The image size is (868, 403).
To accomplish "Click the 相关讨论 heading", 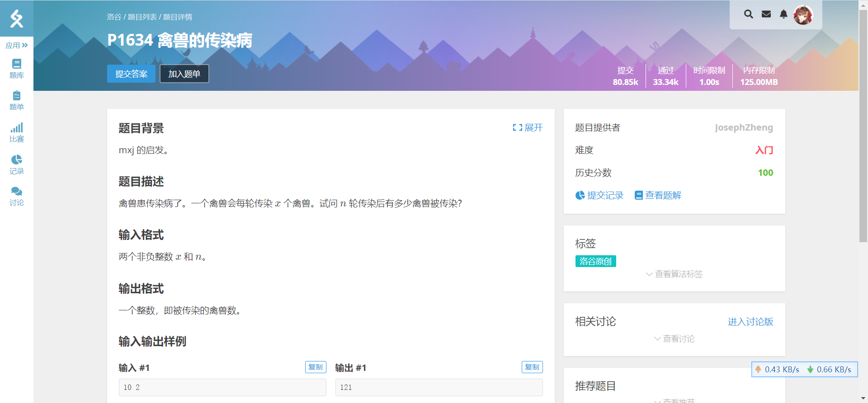I will click(x=595, y=321).
